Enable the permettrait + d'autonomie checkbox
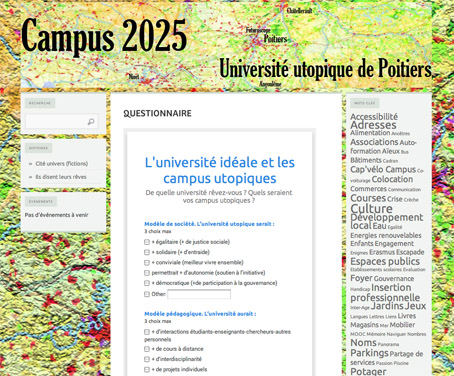The image size is (454, 376). pyautogui.click(x=147, y=273)
